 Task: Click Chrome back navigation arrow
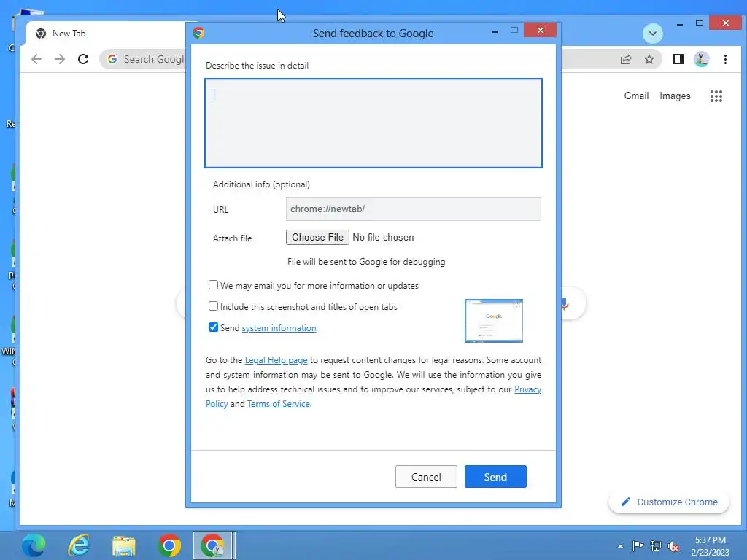36,59
